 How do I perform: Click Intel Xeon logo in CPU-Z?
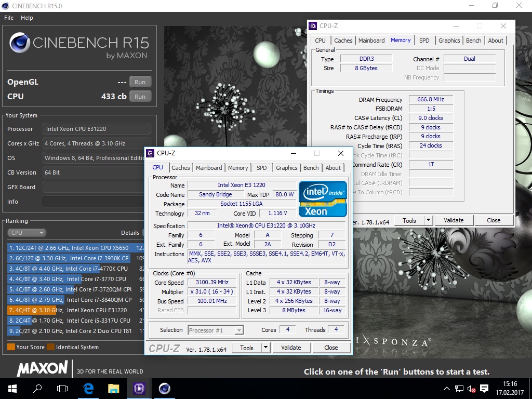(323, 199)
